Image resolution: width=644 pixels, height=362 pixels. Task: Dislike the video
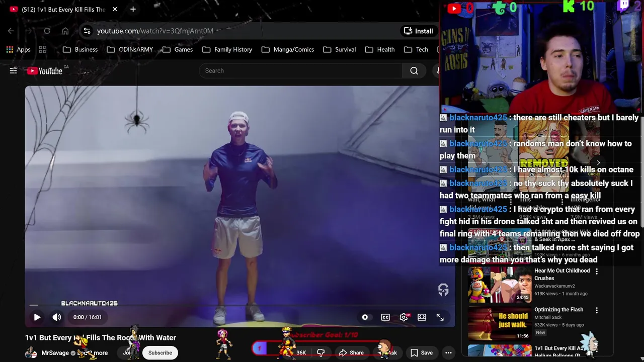coord(321,353)
